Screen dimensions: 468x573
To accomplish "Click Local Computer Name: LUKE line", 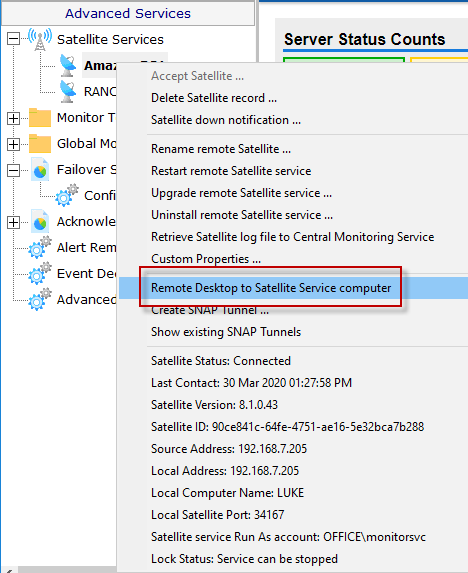I will (x=228, y=493).
